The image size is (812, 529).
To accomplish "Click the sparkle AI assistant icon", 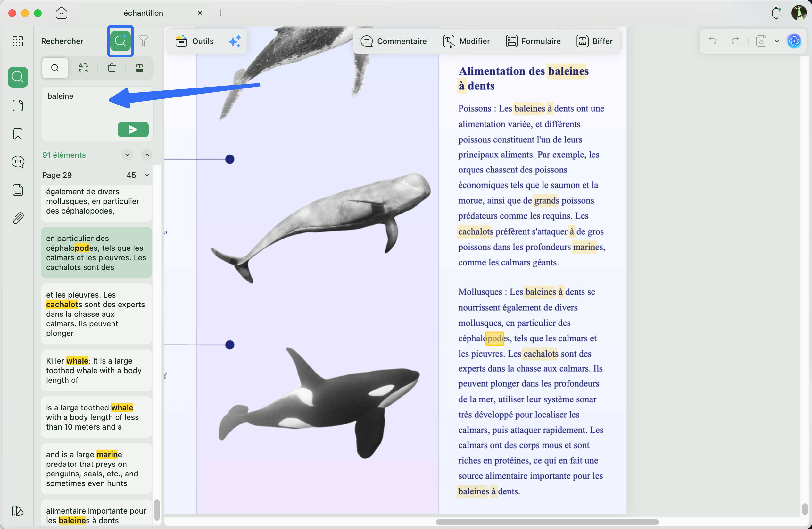I will click(x=235, y=41).
